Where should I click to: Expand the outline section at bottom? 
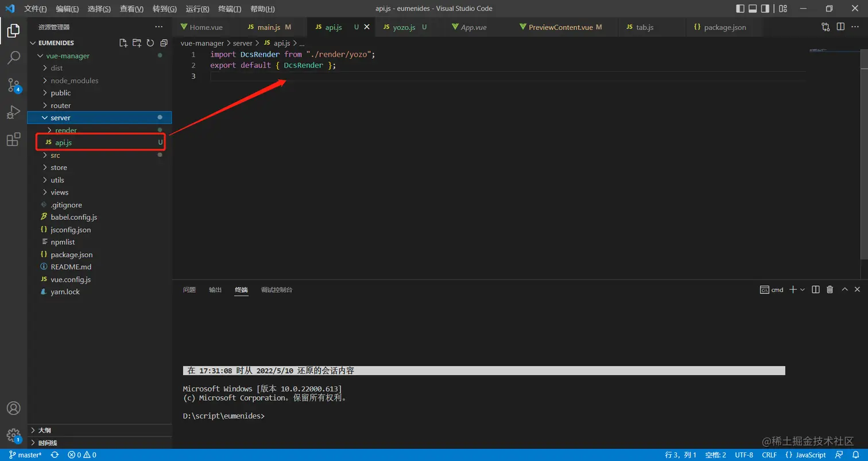99,430
